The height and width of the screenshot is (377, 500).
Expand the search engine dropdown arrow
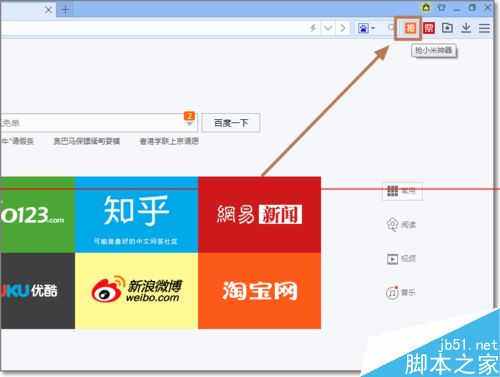(x=373, y=28)
